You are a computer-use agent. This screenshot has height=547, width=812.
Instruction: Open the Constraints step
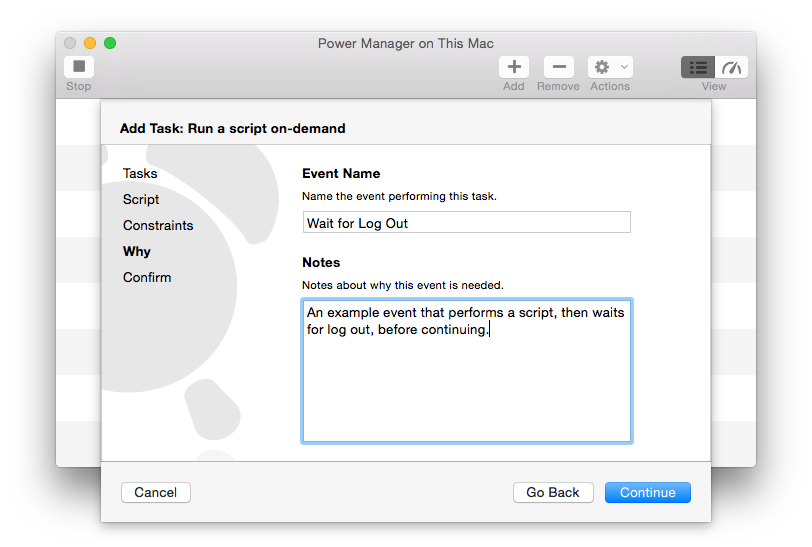click(158, 226)
